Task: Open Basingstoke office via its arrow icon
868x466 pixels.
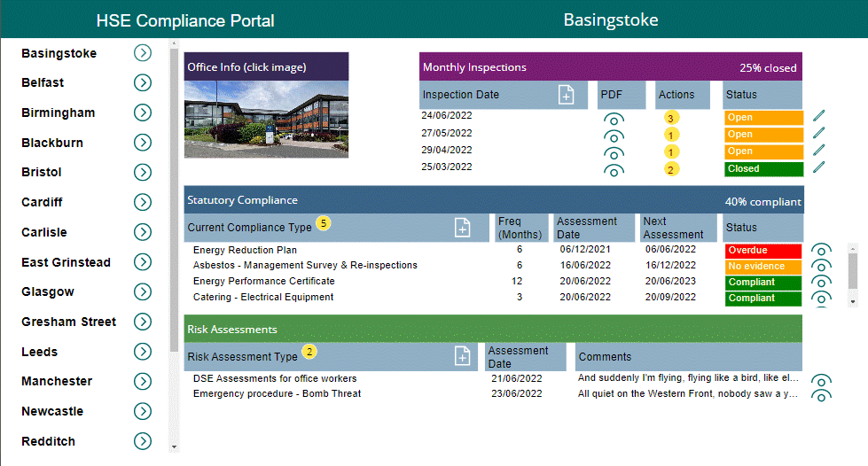Action: 143,53
